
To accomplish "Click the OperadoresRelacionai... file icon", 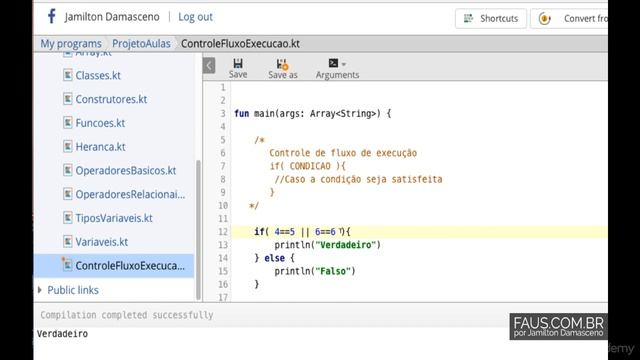I will (68, 194).
